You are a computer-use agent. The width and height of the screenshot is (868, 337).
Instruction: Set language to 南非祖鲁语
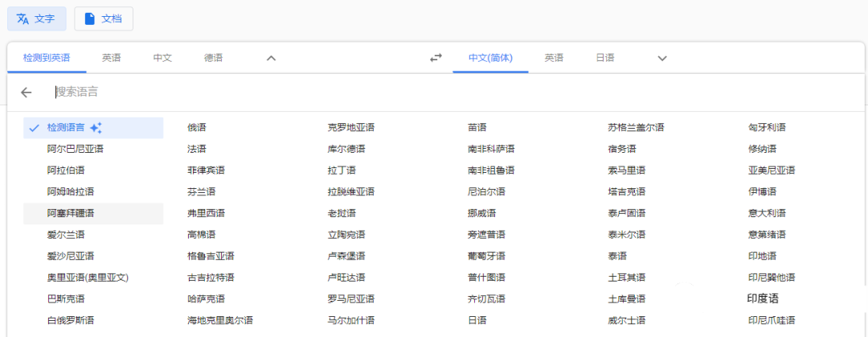coord(491,171)
